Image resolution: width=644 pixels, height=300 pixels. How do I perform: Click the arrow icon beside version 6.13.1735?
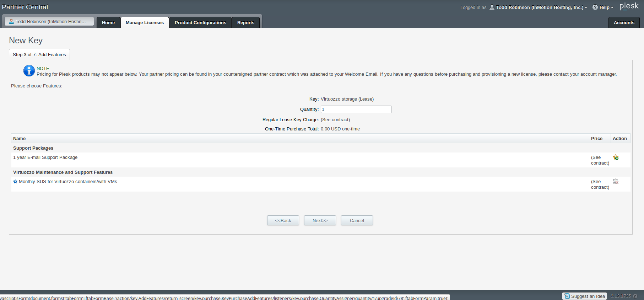[635, 296]
